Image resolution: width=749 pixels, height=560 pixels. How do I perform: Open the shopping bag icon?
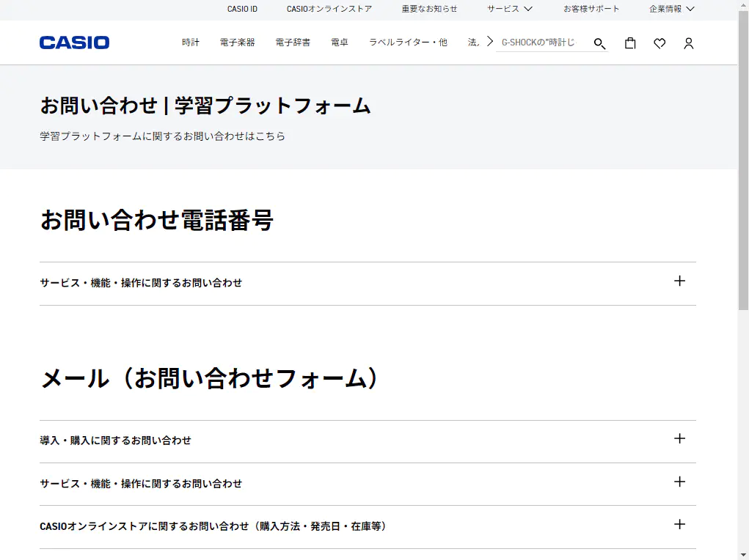pos(629,43)
